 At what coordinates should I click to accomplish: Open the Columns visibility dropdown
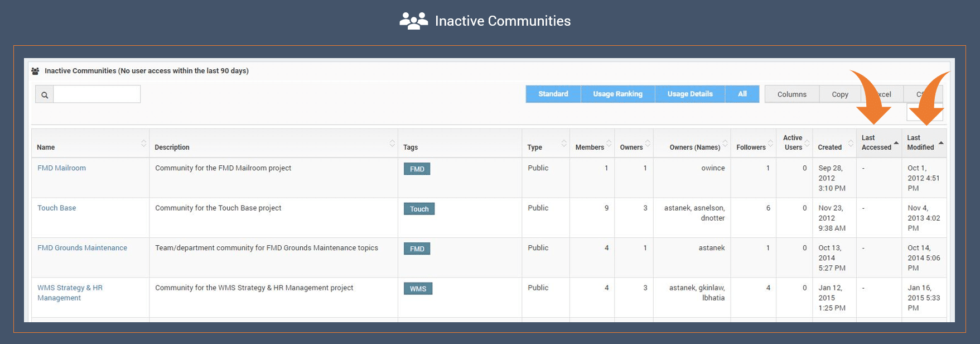pos(791,94)
